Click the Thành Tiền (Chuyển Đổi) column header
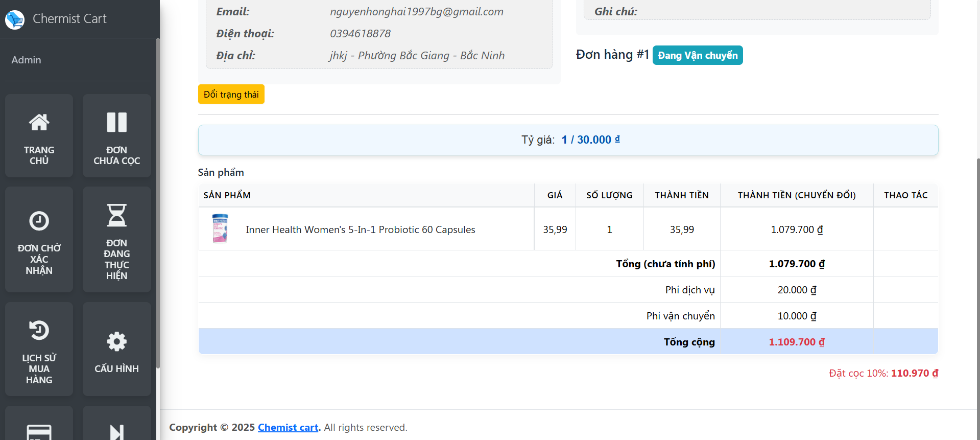The width and height of the screenshot is (980, 440). coord(796,195)
